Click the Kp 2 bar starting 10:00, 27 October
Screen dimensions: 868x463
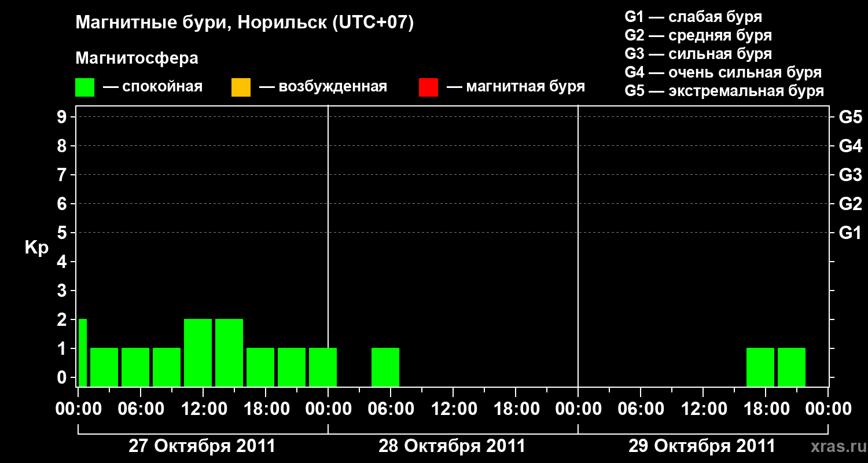[198, 352]
